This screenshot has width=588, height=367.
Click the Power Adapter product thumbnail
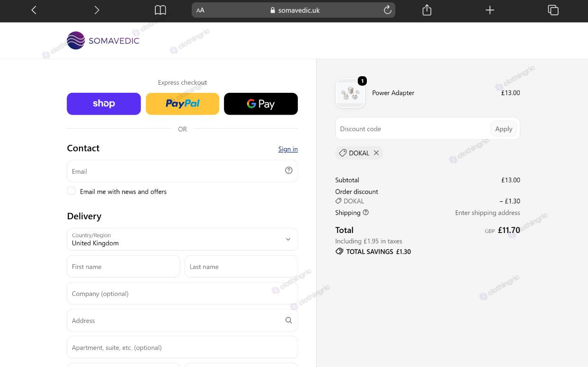click(x=350, y=93)
